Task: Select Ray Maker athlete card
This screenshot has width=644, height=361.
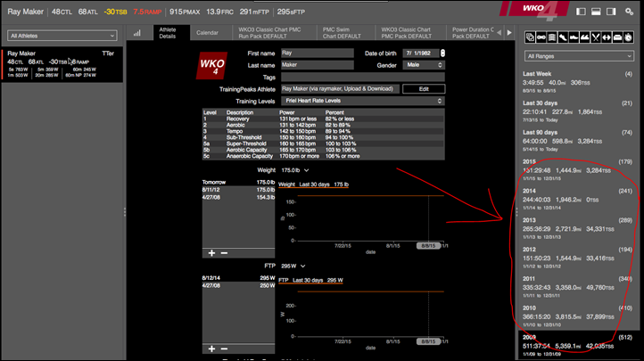Action: point(62,65)
